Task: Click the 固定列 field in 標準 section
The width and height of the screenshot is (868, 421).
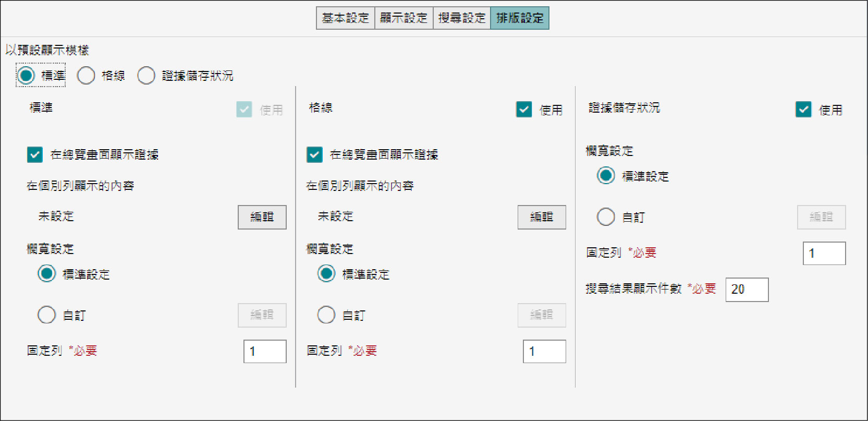Action: pos(265,352)
